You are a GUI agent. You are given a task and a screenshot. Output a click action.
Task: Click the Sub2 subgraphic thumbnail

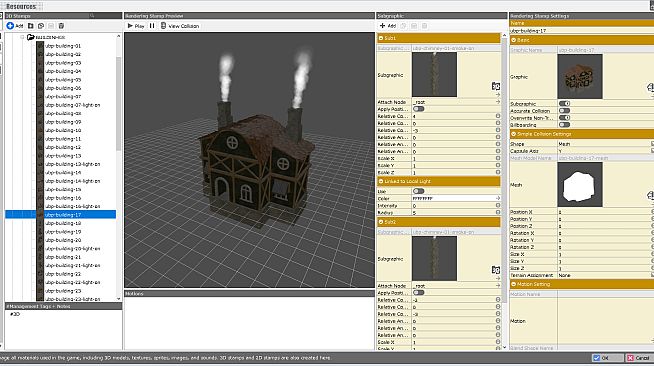(434, 258)
